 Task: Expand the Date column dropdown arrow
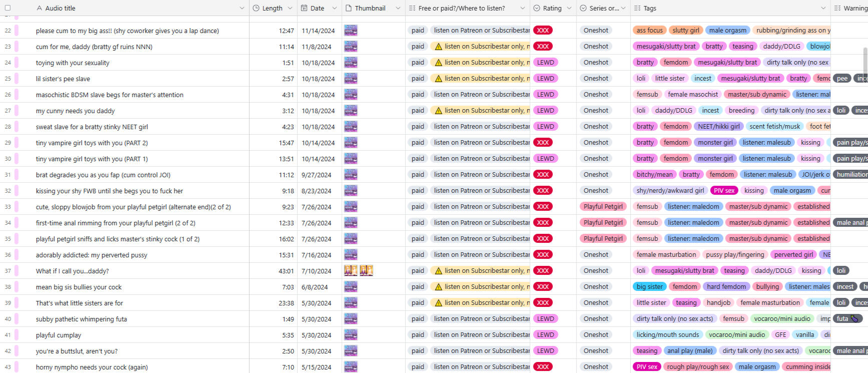[x=334, y=8]
